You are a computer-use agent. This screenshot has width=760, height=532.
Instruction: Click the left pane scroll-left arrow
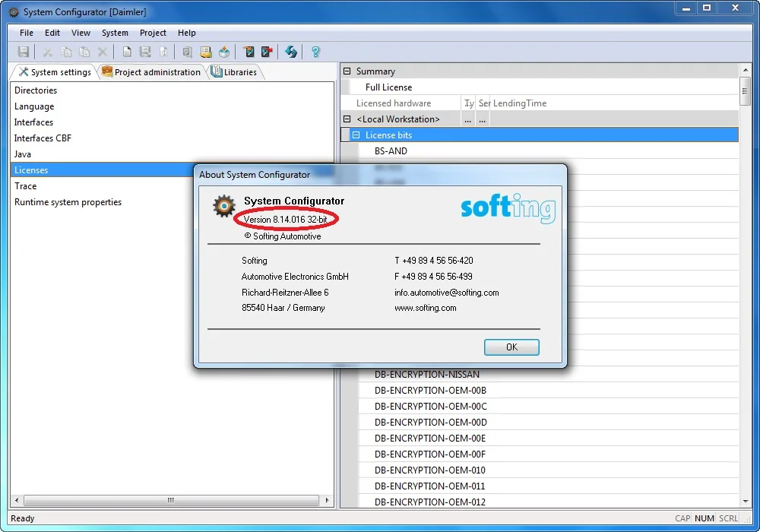click(17, 500)
